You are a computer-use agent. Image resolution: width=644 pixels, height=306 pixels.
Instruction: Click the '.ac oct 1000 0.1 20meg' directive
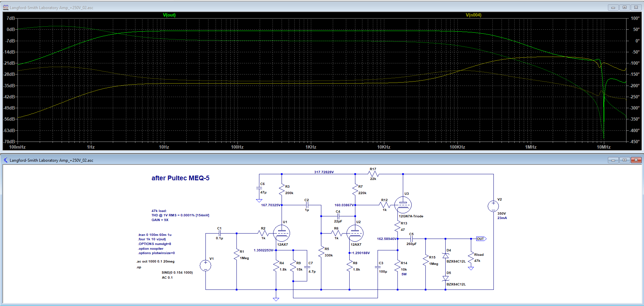coord(156,262)
